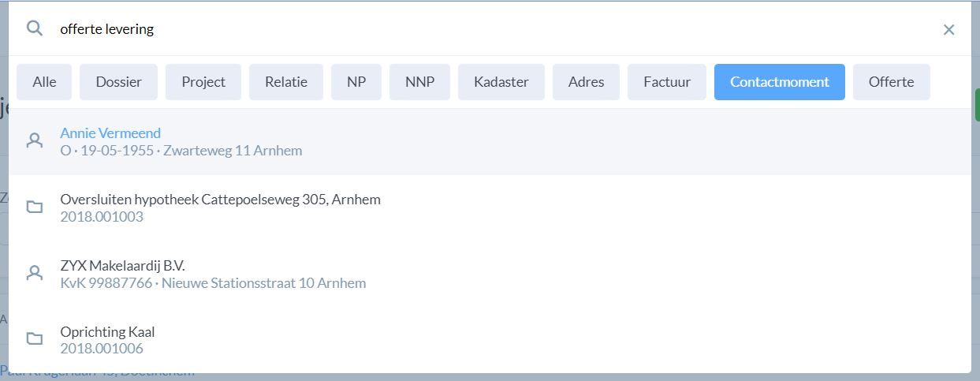Filter results by Dossier
Image resolution: width=980 pixels, height=381 pixels.
click(118, 82)
